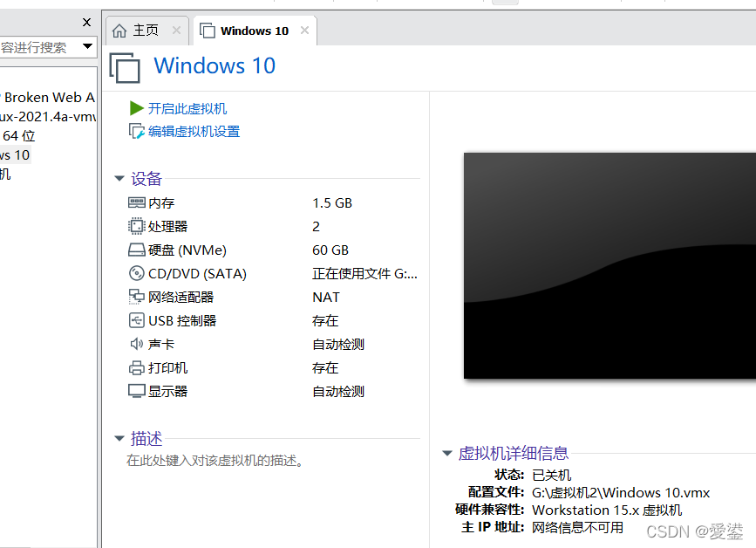Select ux-2021.4a-vmw item in library

[48, 117]
